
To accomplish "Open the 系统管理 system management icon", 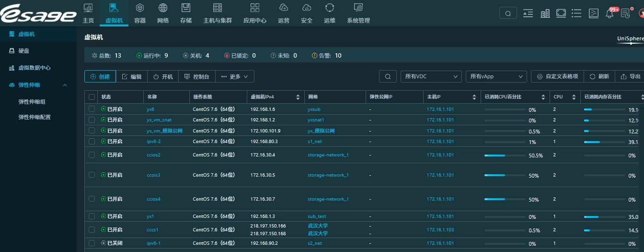I will [x=358, y=8].
